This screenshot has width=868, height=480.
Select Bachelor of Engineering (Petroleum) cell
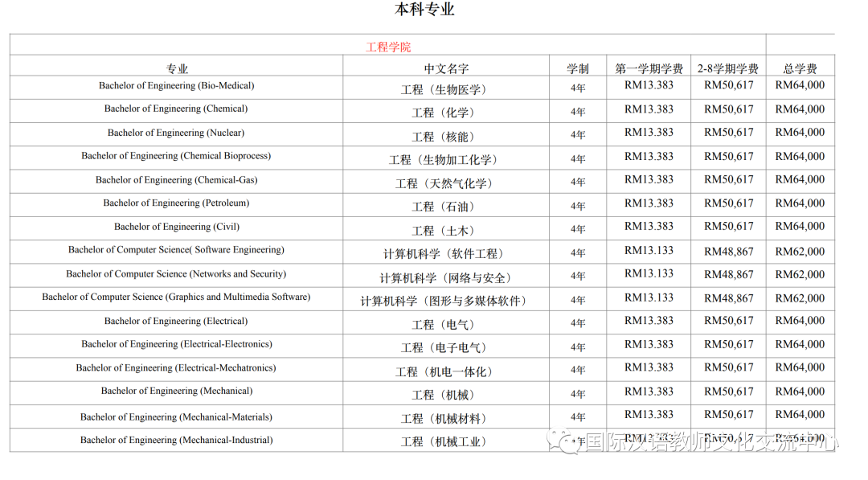pos(176,203)
